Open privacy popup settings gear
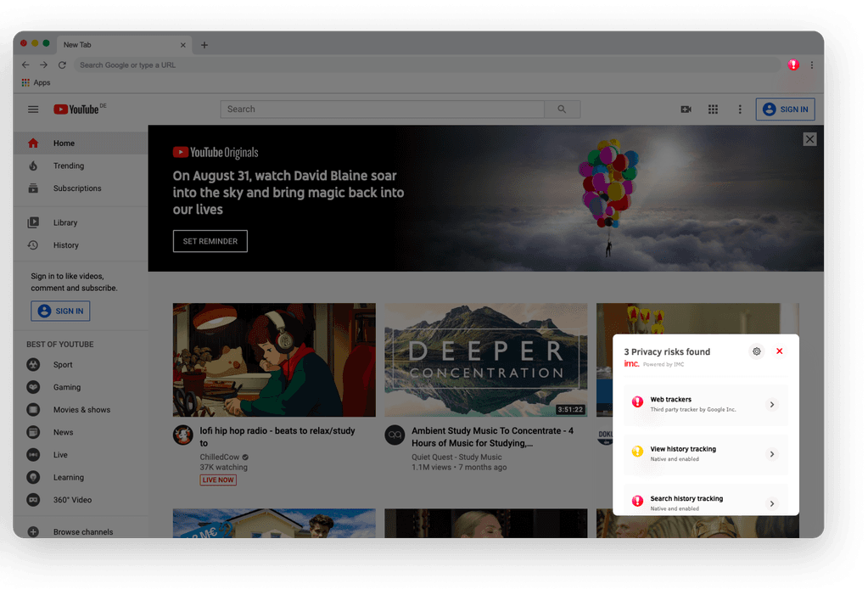The image size is (868, 595). click(757, 351)
